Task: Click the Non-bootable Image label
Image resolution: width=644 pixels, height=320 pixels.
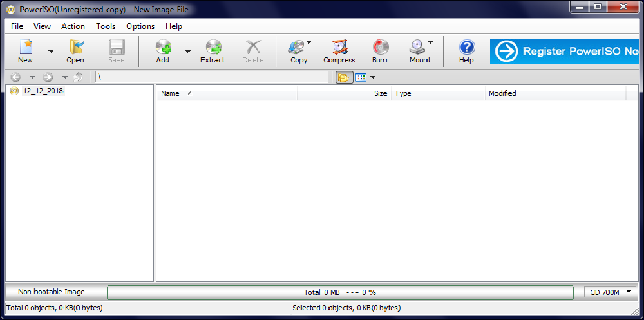Action: tap(52, 292)
